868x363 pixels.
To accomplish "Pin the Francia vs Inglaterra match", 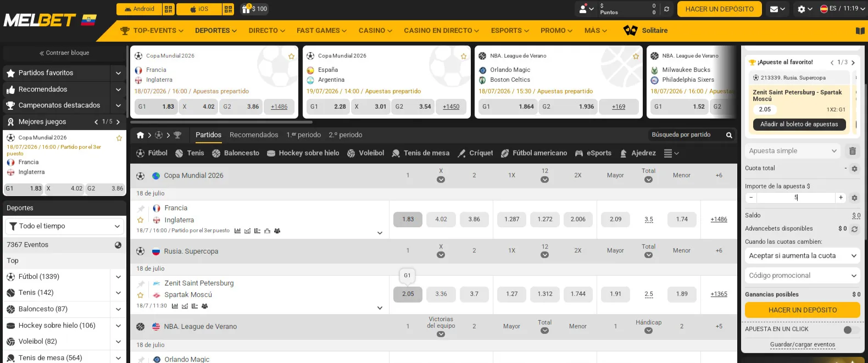I will point(141,209).
